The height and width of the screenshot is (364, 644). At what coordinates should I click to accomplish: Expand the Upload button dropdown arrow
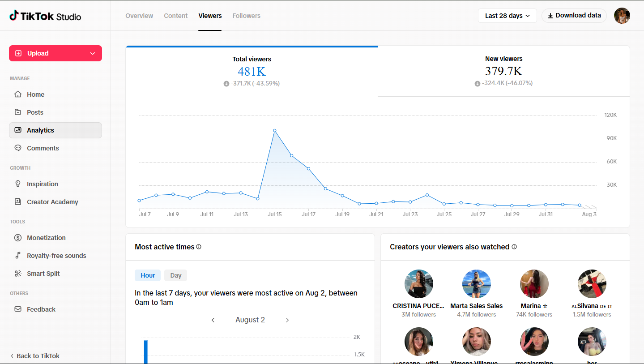pyautogui.click(x=93, y=53)
